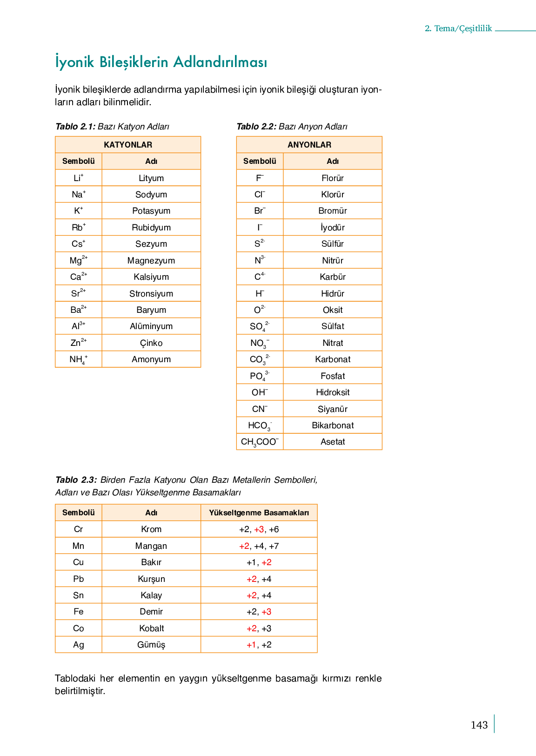Click the "İyonik Bileşiklerin Adlandırılması" page heading
The height and width of the screenshot is (756, 536).
point(161,62)
